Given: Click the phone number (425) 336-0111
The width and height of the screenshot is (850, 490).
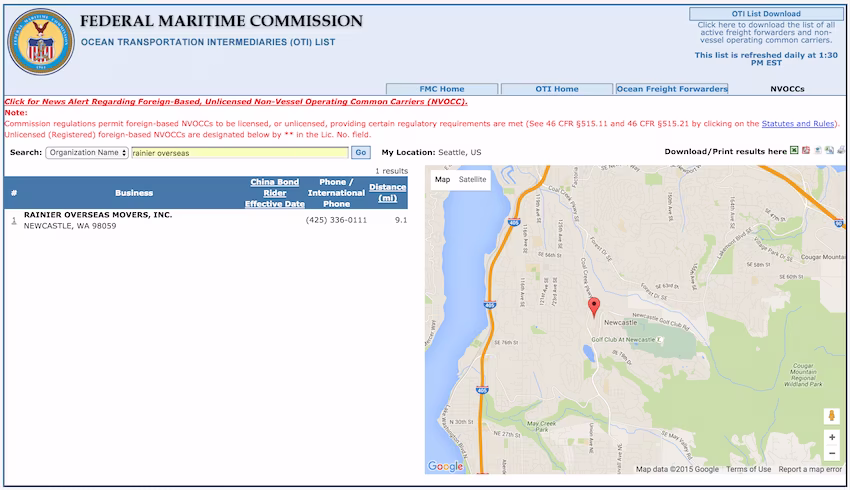Looking at the screenshot, I should [x=336, y=220].
